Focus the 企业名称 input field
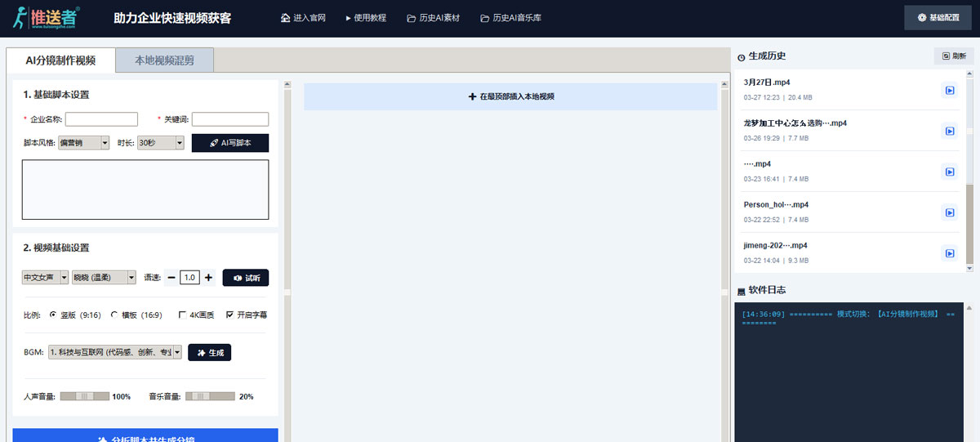Image resolution: width=980 pixels, height=442 pixels. point(101,119)
